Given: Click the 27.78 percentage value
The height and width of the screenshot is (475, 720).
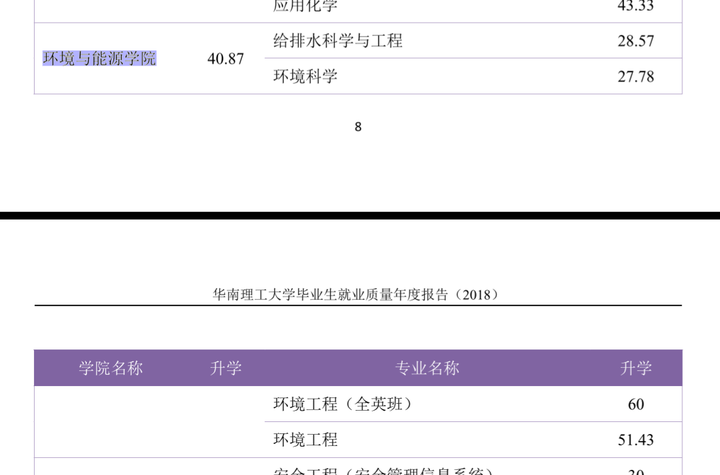Looking at the screenshot, I should [635, 76].
